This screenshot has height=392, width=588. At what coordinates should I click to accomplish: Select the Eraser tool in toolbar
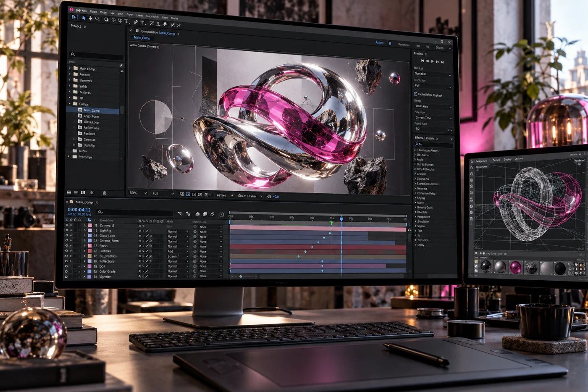pyautogui.click(x=165, y=24)
